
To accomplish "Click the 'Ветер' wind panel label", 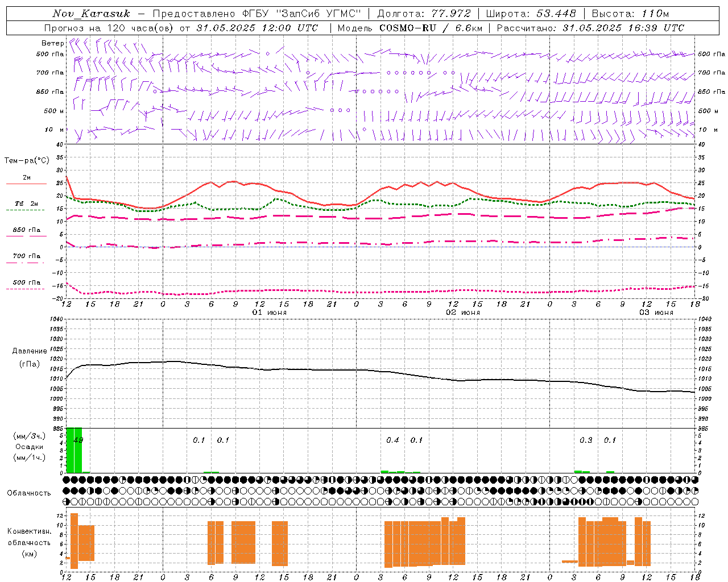I will coord(52,43).
